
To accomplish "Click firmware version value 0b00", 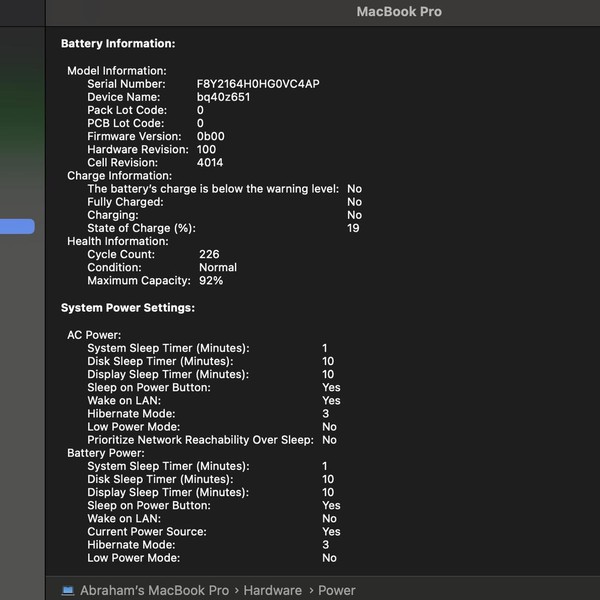I will [x=210, y=136].
